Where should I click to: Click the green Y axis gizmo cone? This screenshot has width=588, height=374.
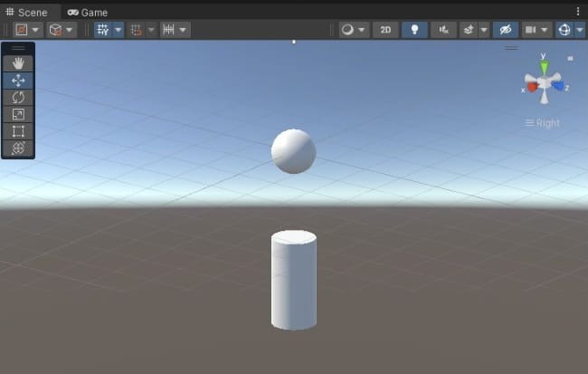pos(544,68)
